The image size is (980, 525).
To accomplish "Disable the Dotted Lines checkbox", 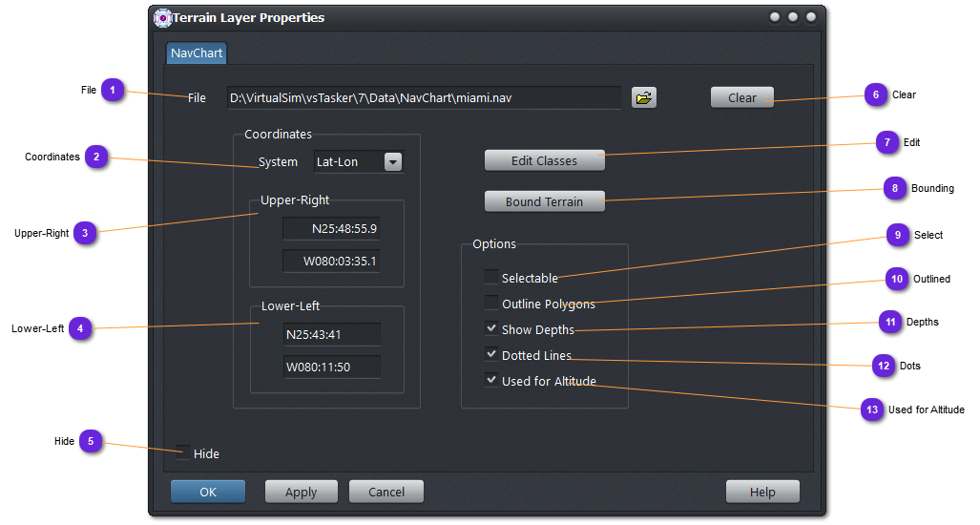I will click(x=490, y=355).
